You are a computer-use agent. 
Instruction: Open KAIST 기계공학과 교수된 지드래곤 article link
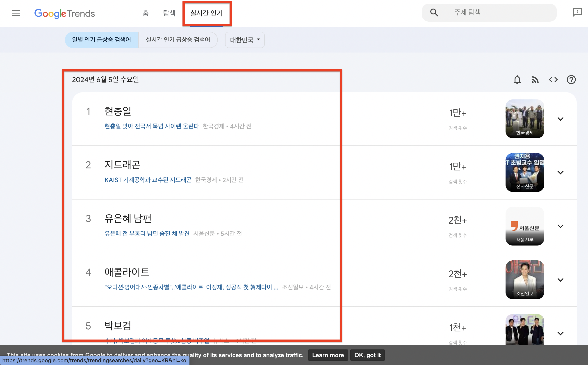click(x=148, y=180)
